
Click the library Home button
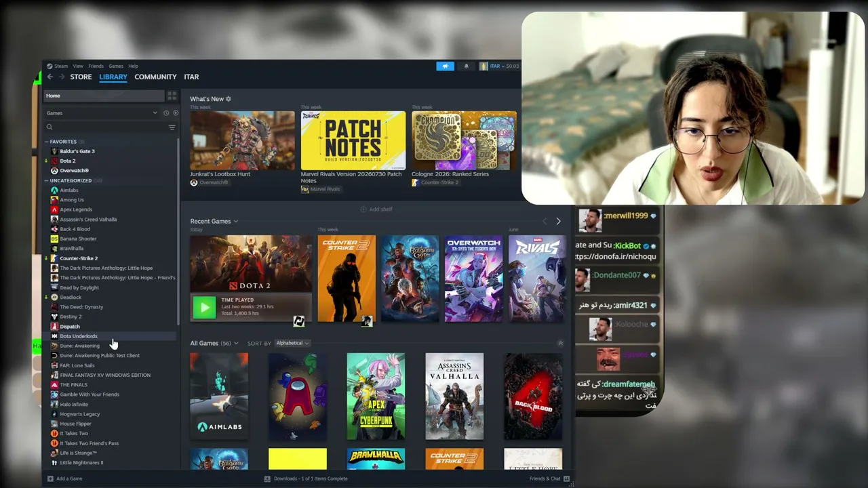104,96
